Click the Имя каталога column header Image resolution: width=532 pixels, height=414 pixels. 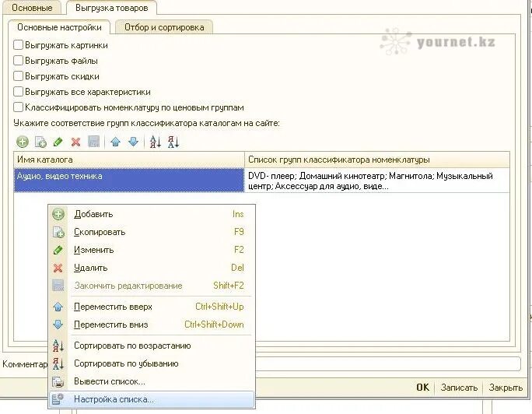(x=129, y=160)
